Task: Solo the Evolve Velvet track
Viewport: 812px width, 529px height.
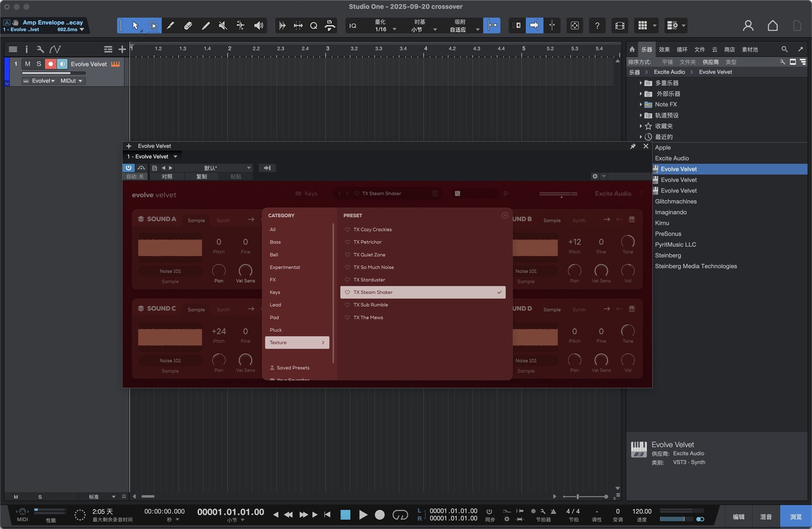Action: (39, 64)
